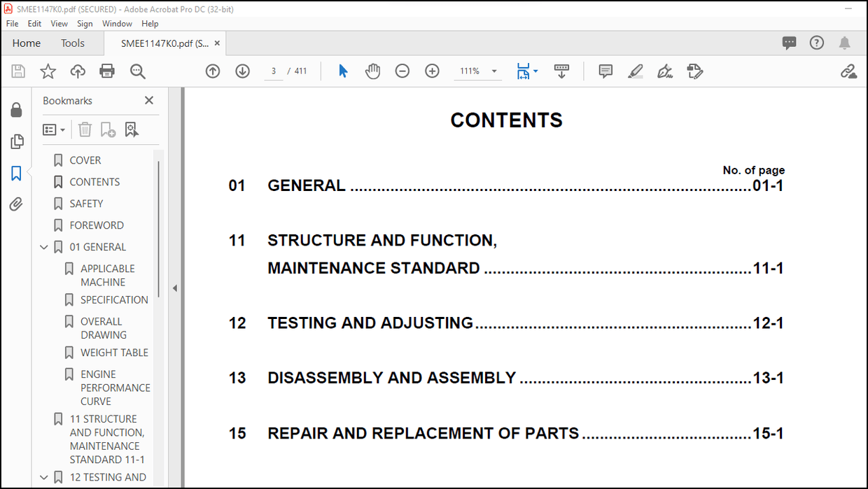Screen dimensions: 868x489
Task: Click the Print icon
Action: (x=107, y=71)
